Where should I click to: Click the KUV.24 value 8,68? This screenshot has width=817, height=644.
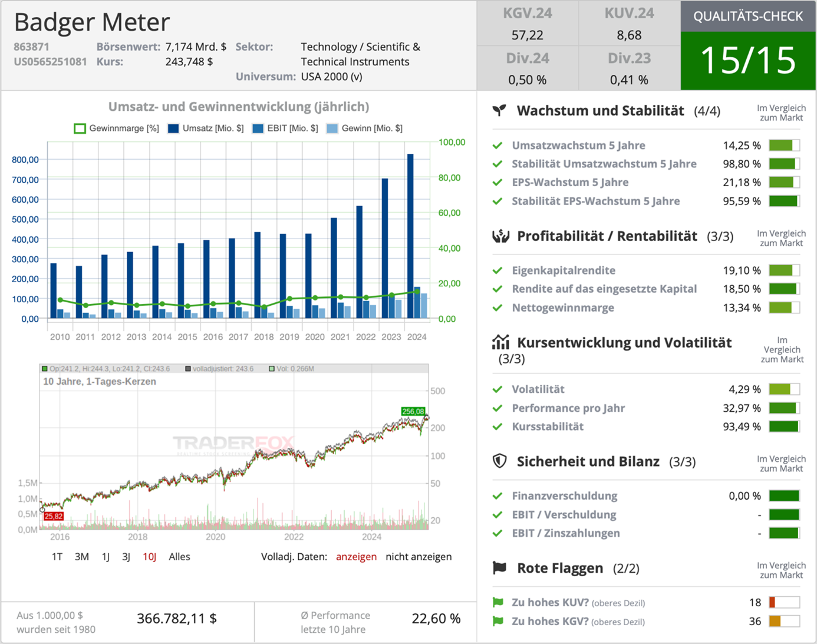coord(629,35)
